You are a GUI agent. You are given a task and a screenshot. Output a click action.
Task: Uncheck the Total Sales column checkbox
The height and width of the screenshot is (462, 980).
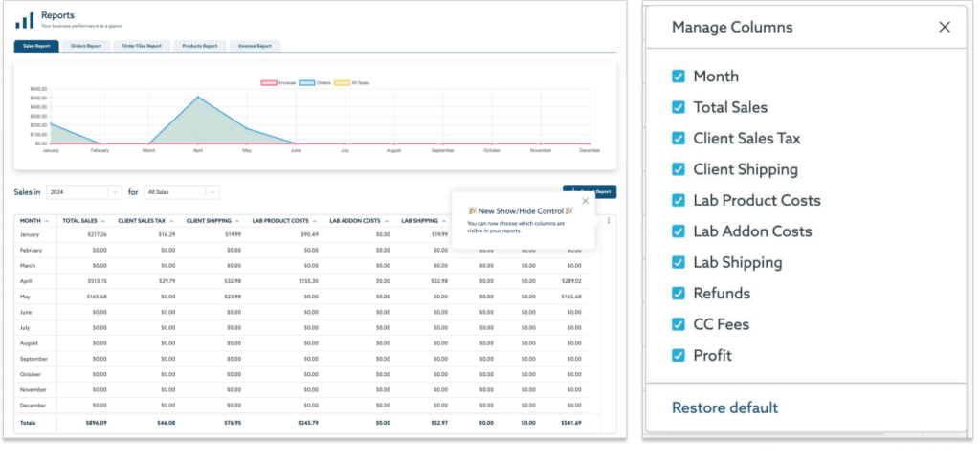coord(679,107)
